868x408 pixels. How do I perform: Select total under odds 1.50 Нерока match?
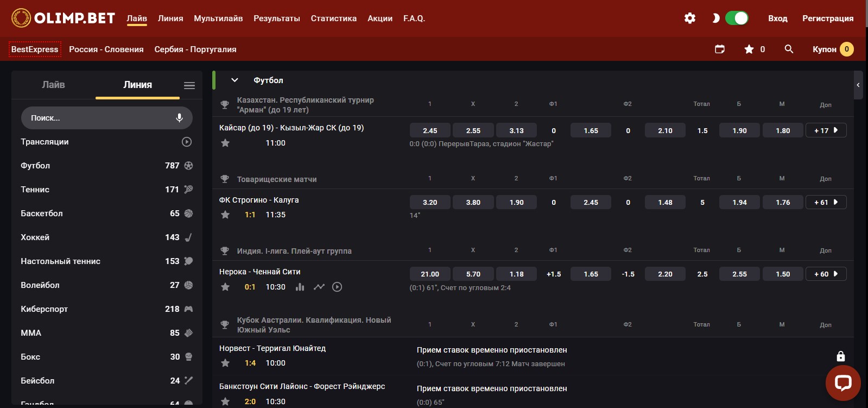[x=783, y=274]
